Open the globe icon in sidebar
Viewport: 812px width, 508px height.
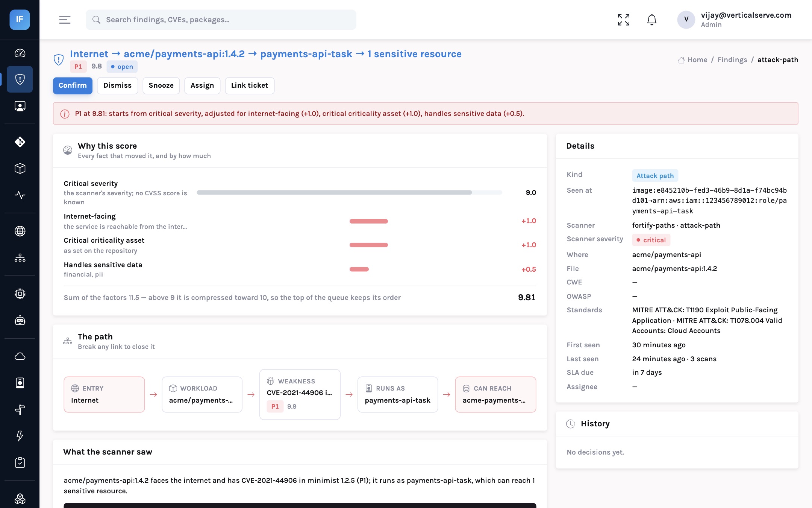[x=20, y=231]
